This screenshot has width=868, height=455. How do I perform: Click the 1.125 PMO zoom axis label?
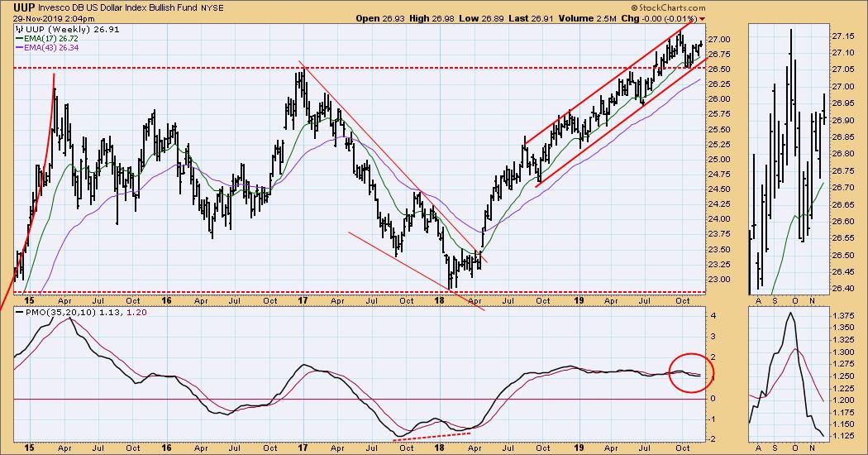(x=843, y=436)
